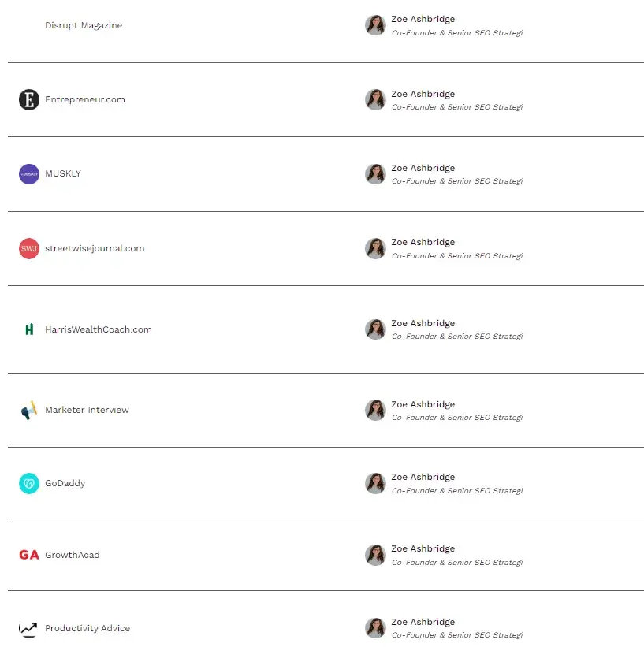Click the green HarrisWealthCoach logo icon

(29, 329)
